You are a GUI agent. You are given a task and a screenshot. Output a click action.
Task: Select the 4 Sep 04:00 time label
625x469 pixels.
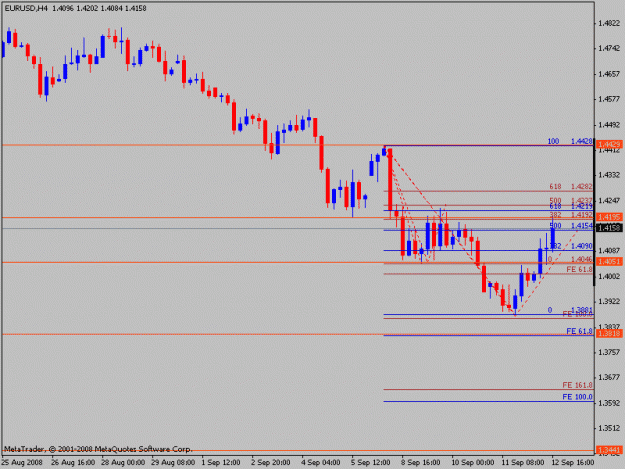pyautogui.click(x=320, y=462)
